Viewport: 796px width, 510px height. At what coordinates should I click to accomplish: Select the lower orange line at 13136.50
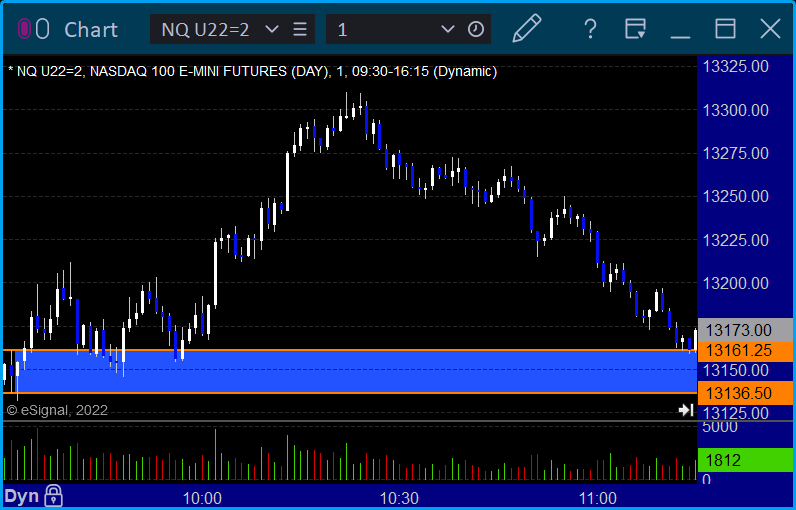click(350, 393)
